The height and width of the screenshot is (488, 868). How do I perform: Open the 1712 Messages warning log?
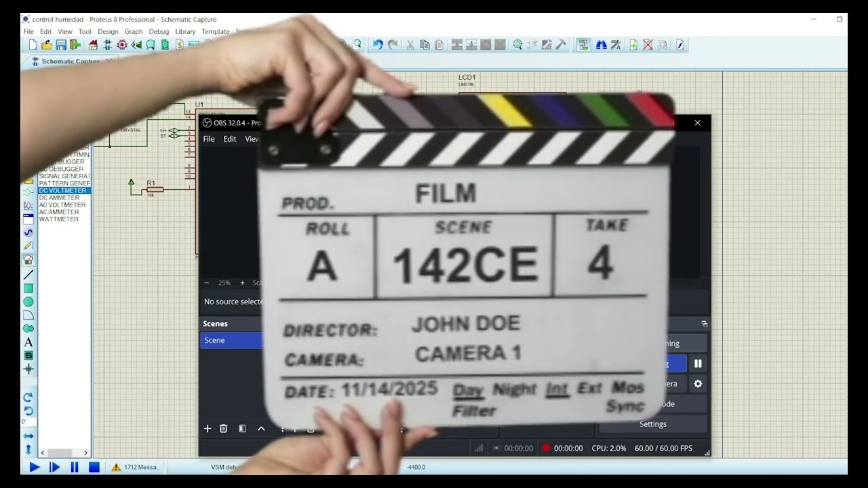[x=135, y=467]
